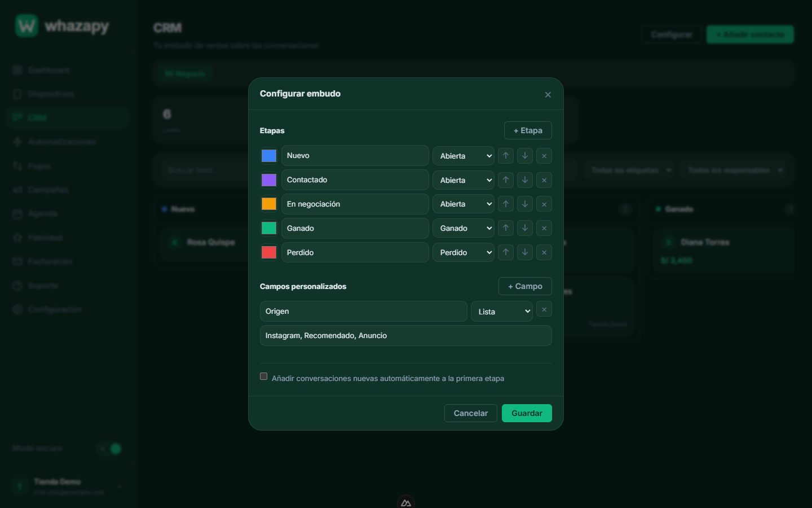
Task: Delete the Perdido stage row
Action: [x=544, y=252]
